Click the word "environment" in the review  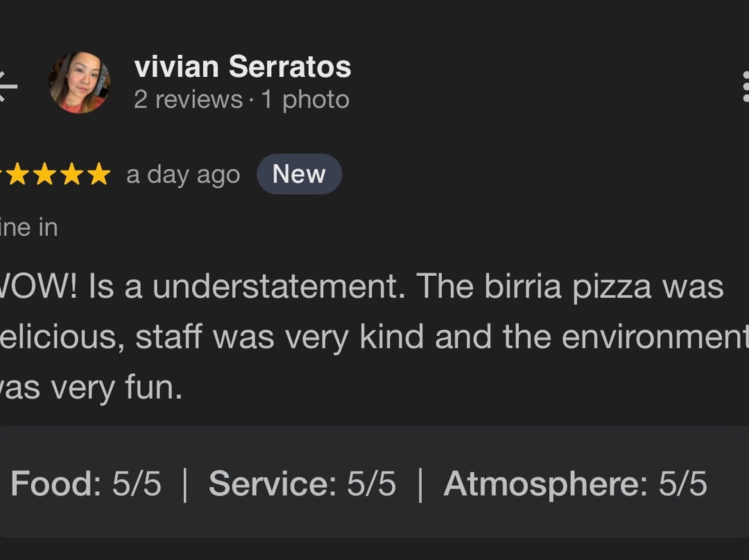pyautogui.click(x=655, y=337)
